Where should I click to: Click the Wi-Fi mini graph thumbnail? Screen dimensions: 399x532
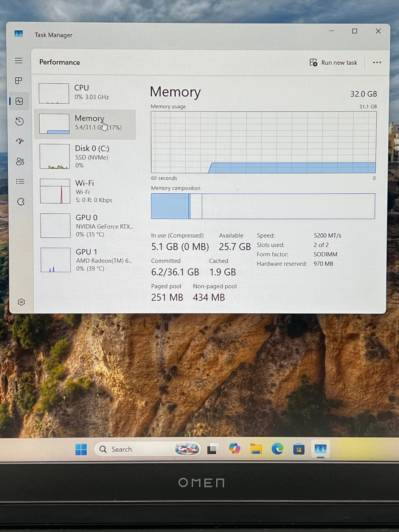click(55, 191)
